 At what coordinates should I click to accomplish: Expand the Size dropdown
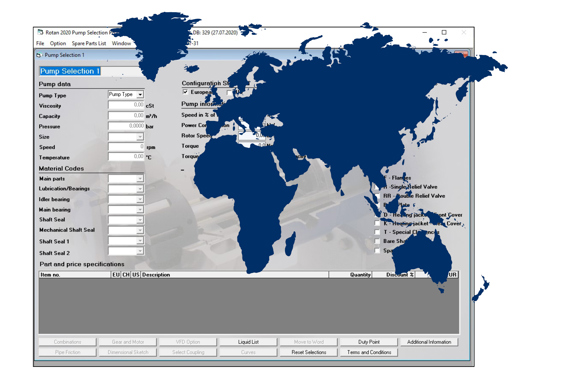(x=140, y=137)
